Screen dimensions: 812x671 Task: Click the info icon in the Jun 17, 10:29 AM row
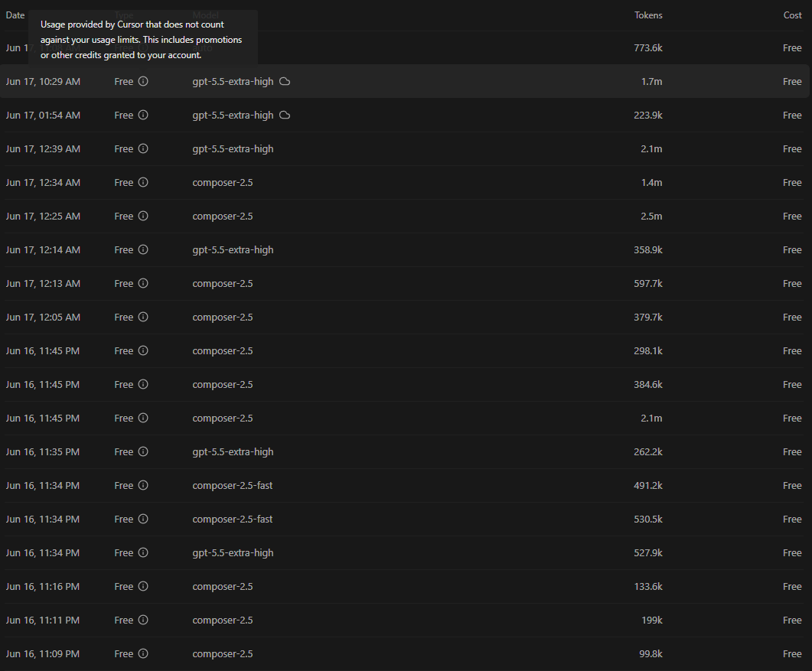point(143,81)
